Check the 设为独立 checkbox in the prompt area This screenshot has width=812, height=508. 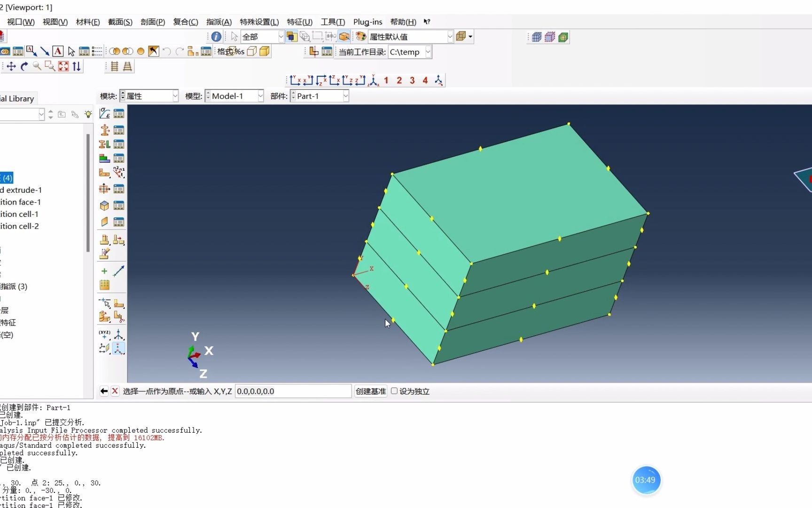coord(394,391)
